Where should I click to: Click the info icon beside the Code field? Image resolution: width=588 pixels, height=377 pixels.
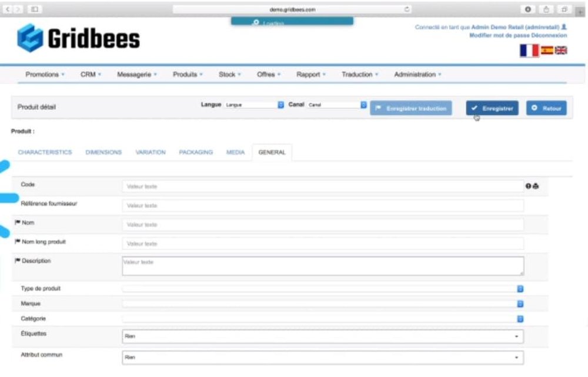click(x=528, y=186)
